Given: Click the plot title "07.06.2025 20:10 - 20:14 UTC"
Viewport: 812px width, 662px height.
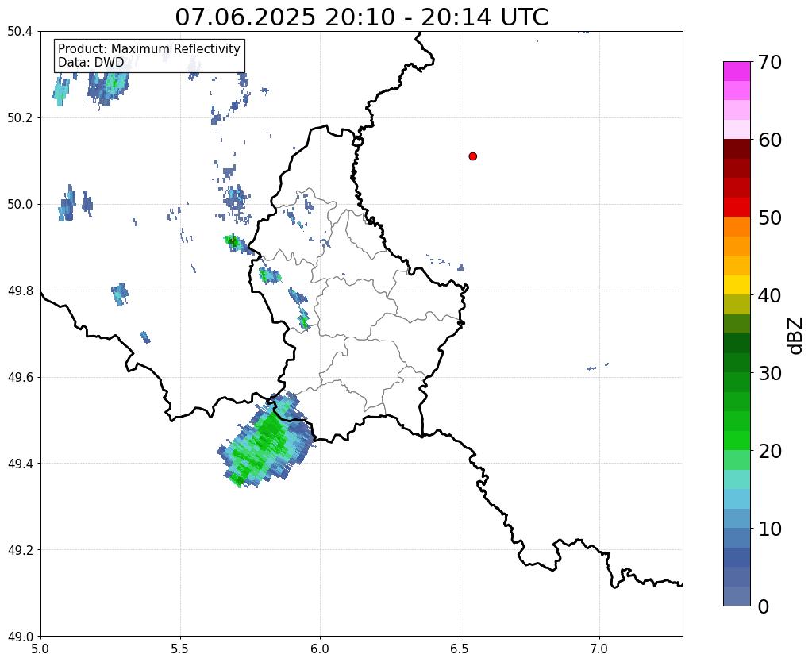Looking at the screenshot, I should [x=361, y=17].
